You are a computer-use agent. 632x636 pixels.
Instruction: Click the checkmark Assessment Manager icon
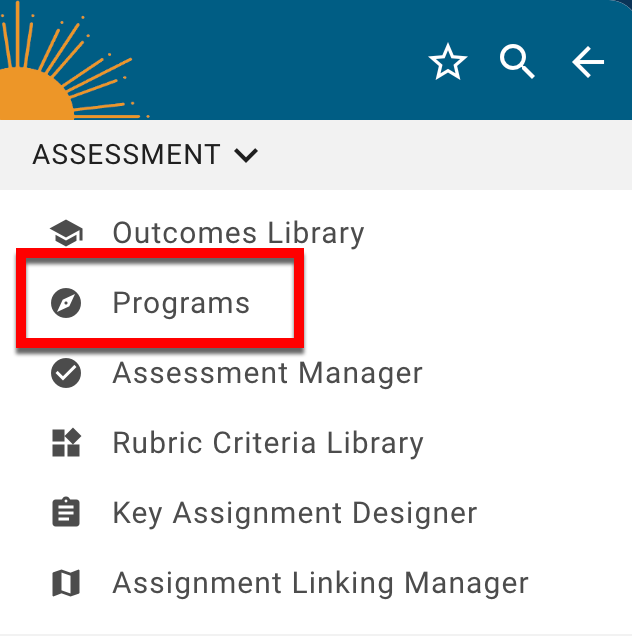point(66,373)
